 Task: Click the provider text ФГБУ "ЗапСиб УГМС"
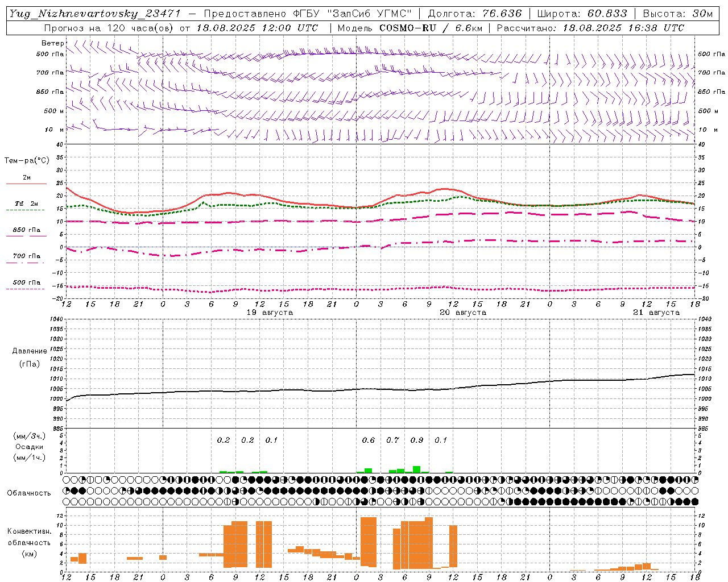tap(351, 14)
